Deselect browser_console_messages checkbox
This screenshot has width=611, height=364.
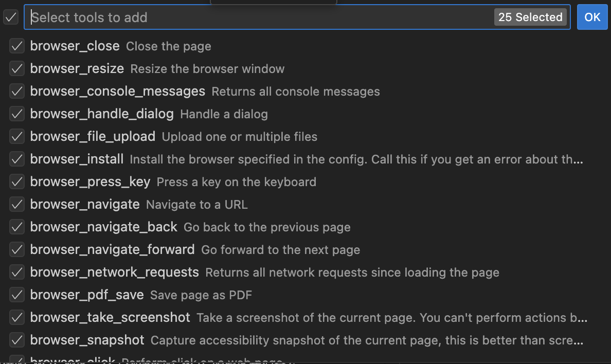tap(17, 91)
